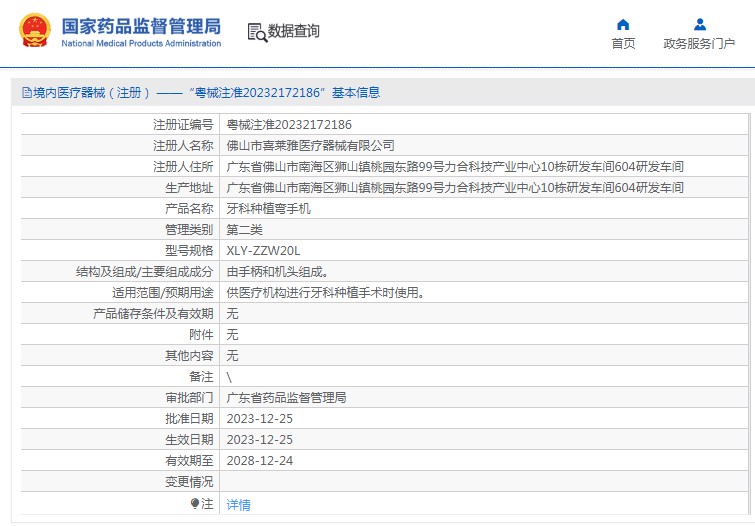Image resolution: width=755 pixels, height=526 pixels.
Task: Click the 产品名称 label
Action: pos(189,209)
